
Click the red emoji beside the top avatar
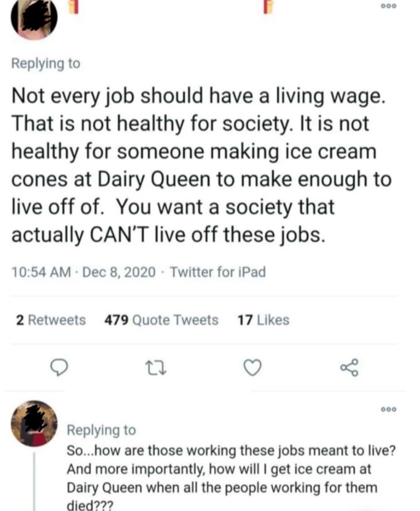[x=73, y=7]
